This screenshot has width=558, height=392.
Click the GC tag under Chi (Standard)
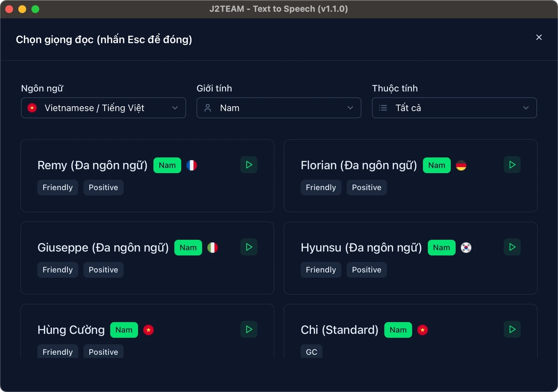[x=312, y=352]
